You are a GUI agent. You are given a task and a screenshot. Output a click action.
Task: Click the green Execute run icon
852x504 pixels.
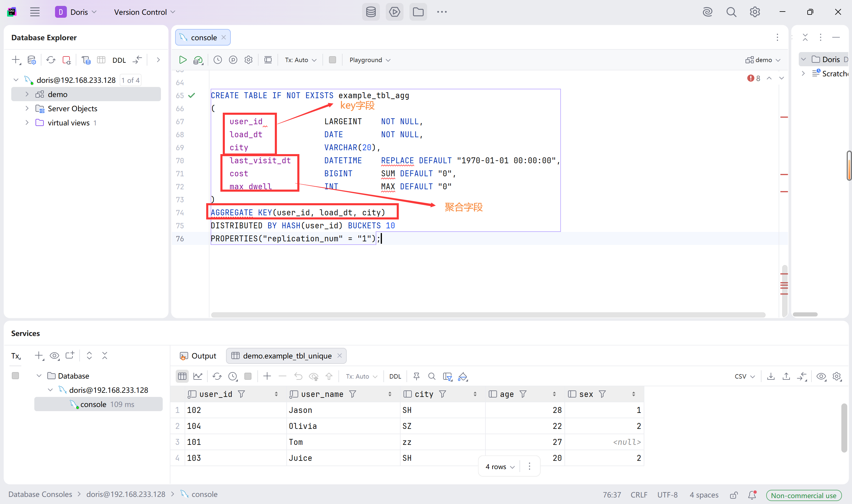coord(183,60)
